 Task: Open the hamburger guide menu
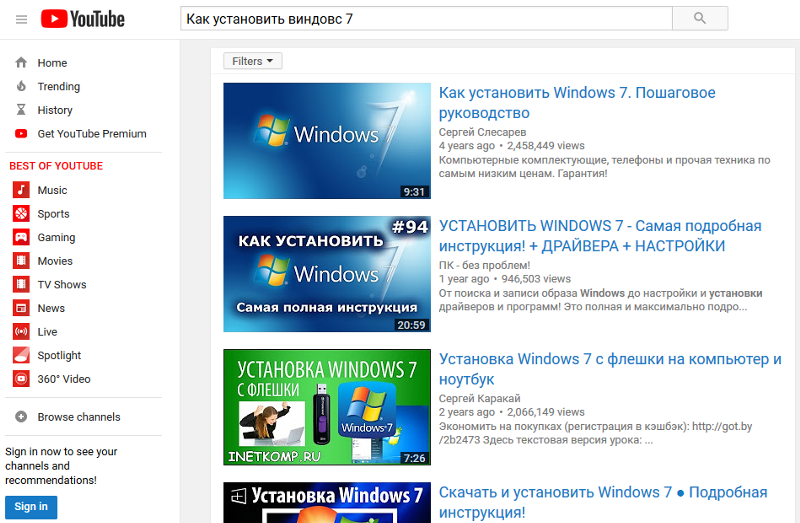pos(21,19)
